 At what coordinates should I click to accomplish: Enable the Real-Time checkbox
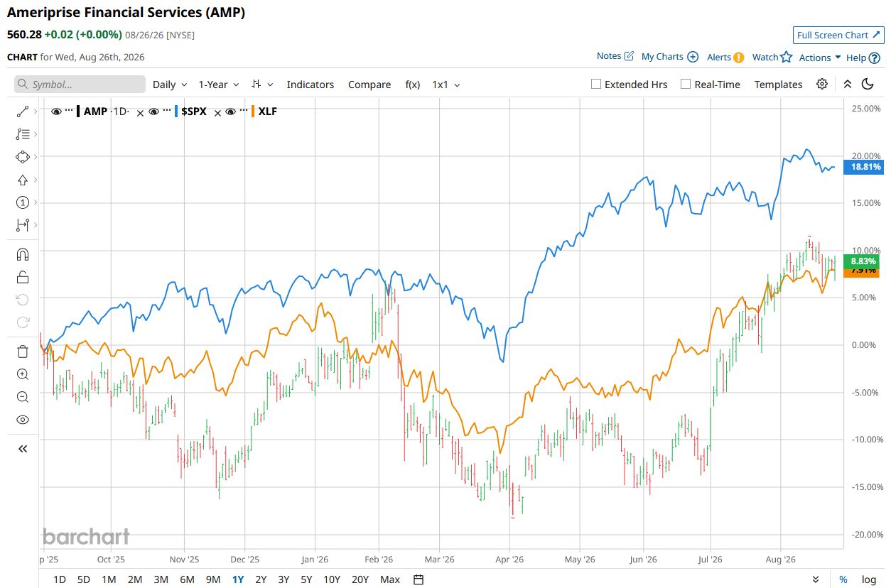pos(686,84)
